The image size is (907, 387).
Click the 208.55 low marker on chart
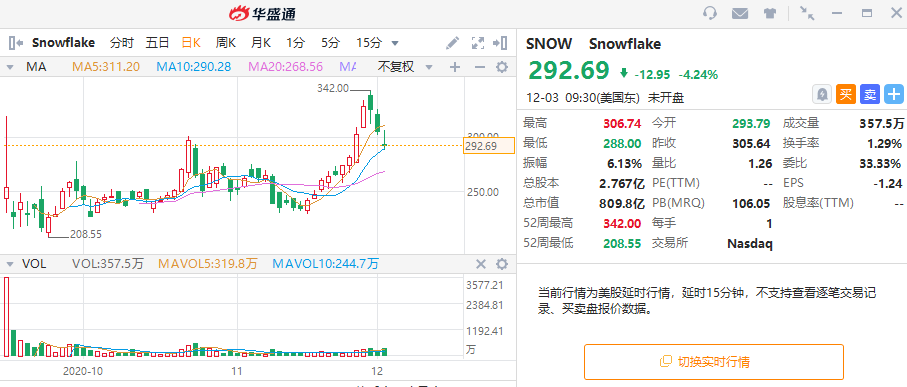(86, 234)
